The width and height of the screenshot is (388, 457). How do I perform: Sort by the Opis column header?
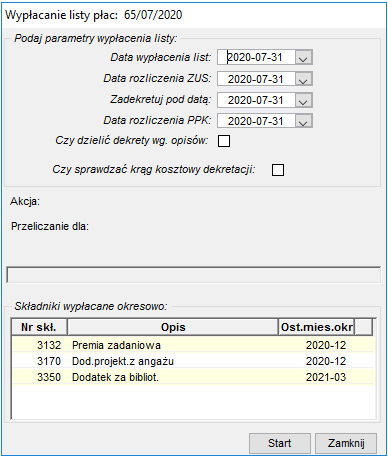point(173,327)
